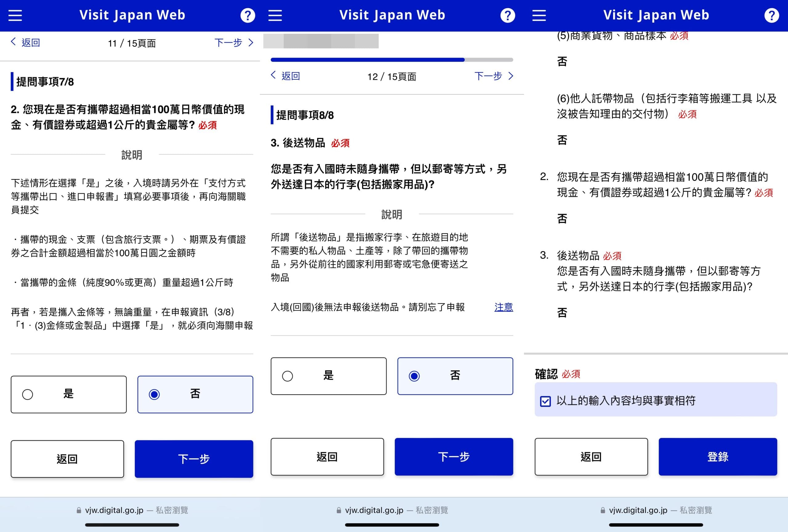Click help question mark on page 12 screen
Viewport: 788px width, 532px height.
click(x=507, y=16)
